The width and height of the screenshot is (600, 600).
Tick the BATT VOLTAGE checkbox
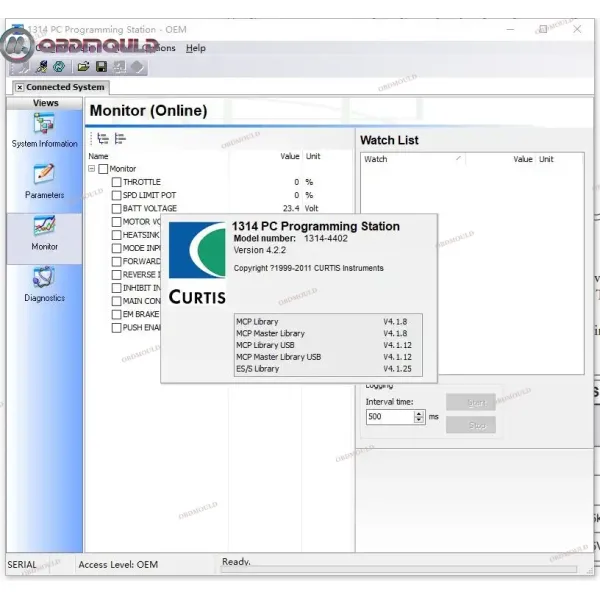tap(116, 209)
